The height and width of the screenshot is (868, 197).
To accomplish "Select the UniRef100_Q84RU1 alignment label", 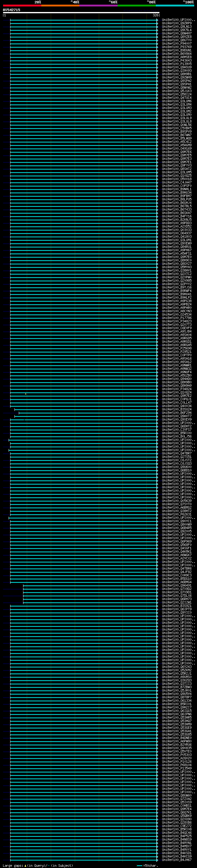I will pos(177,247).
